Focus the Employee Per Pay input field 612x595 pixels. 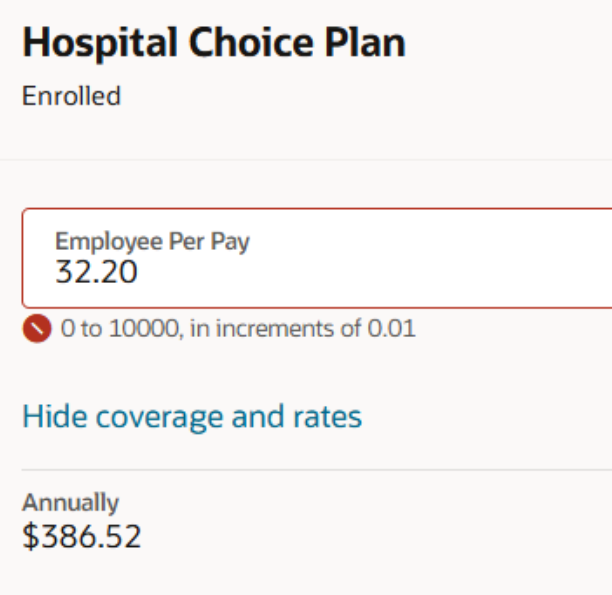pos(317,258)
